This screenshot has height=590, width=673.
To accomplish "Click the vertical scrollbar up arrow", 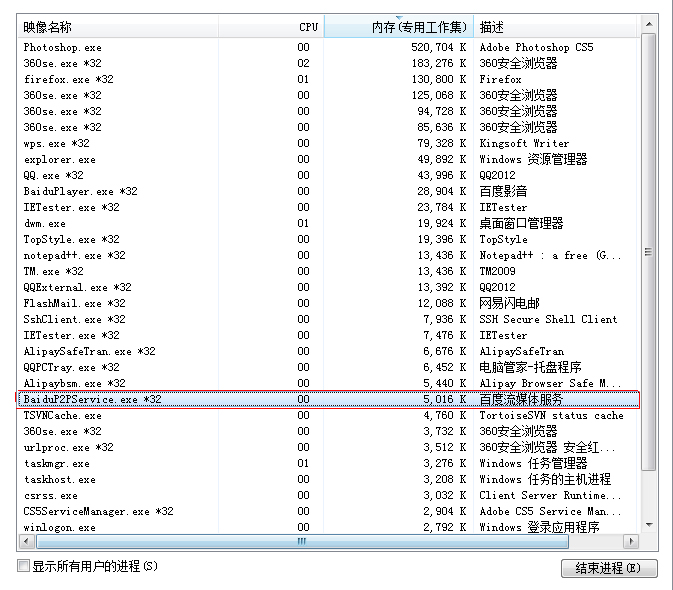I will 649,24.
